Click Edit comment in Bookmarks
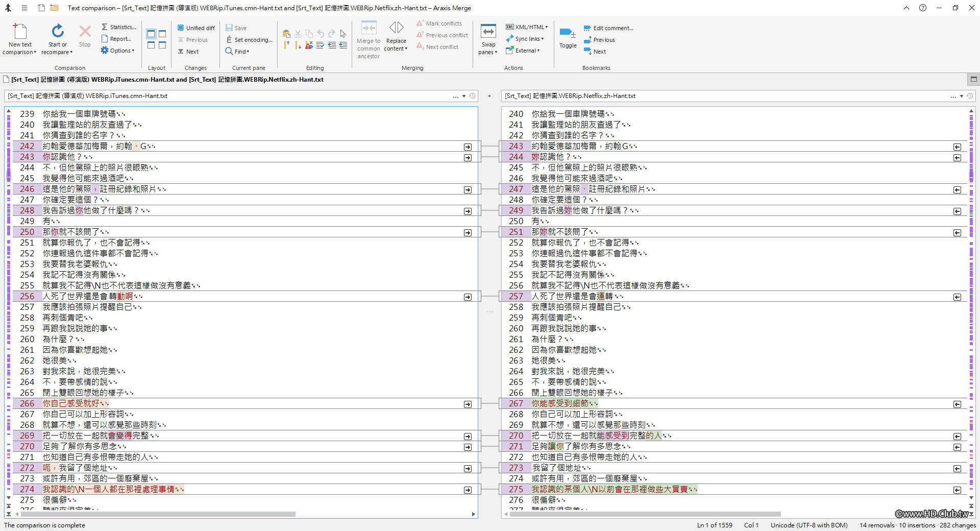The image size is (980, 531). coord(609,28)
